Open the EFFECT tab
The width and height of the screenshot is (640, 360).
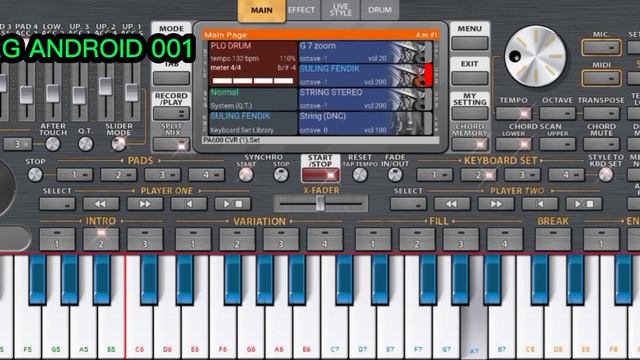[x=302, y=10]
